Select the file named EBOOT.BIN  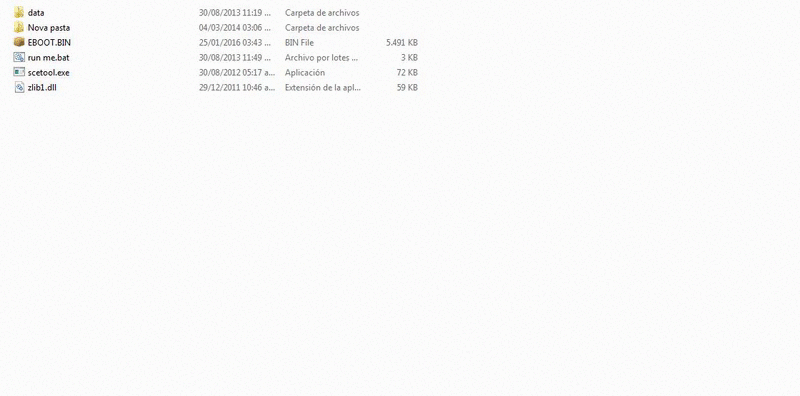49,42
